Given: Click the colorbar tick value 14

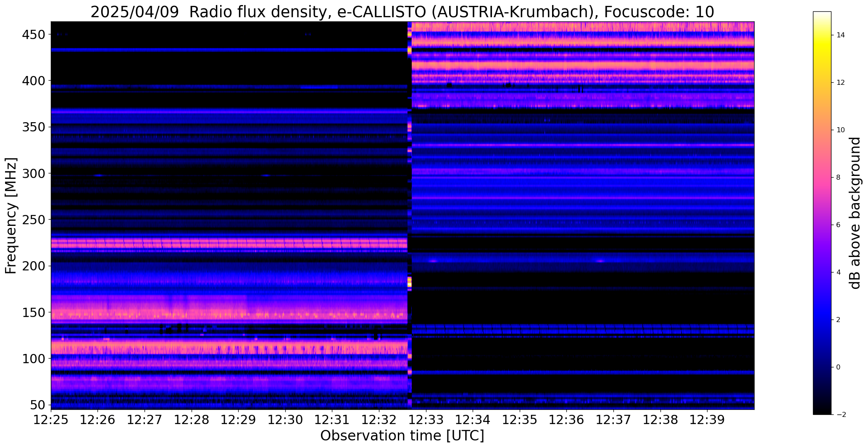Looking at the screenshot, I should pyautogui.click(x=840, y=35).
